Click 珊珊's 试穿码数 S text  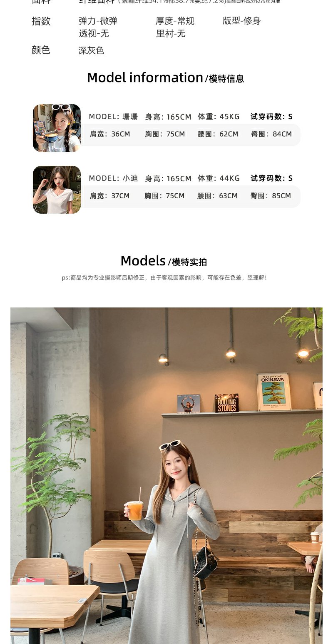271,117
